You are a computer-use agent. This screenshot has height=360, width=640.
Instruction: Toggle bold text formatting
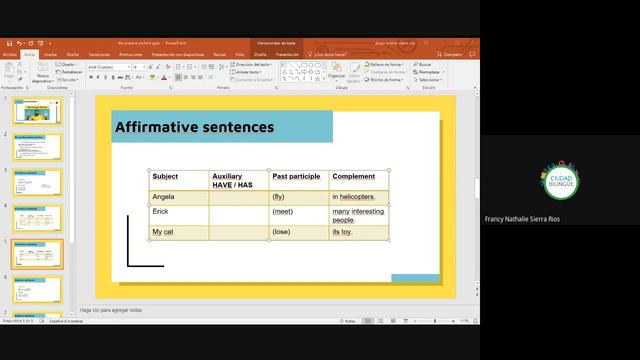[91, 77]
